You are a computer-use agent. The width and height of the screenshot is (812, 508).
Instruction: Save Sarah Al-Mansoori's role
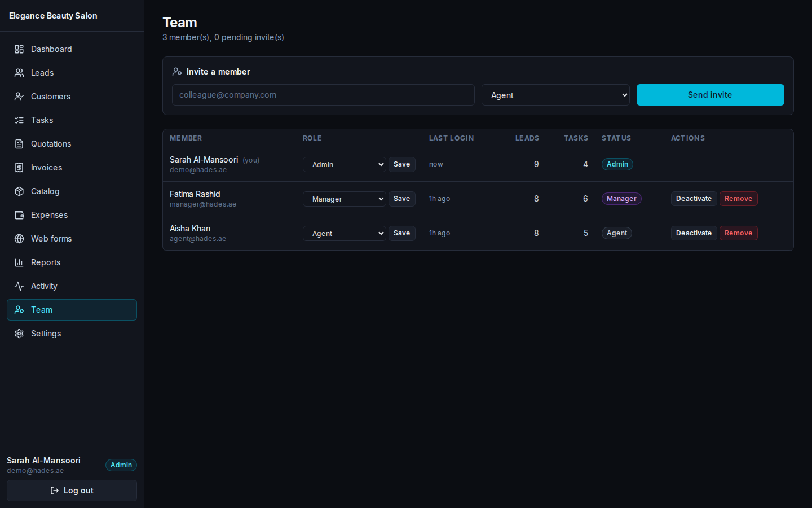(x=401, y=164)
